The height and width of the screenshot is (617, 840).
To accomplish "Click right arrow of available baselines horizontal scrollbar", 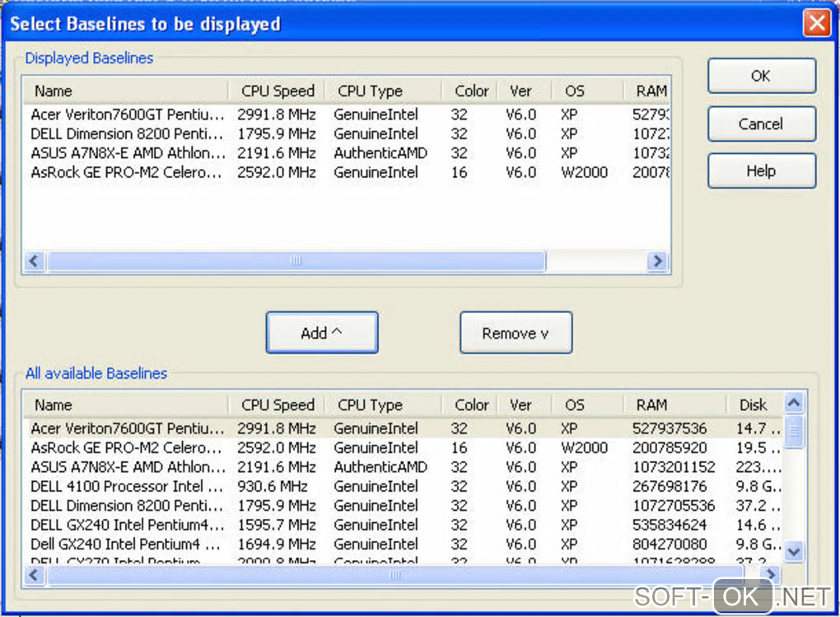I will [770, 575].
